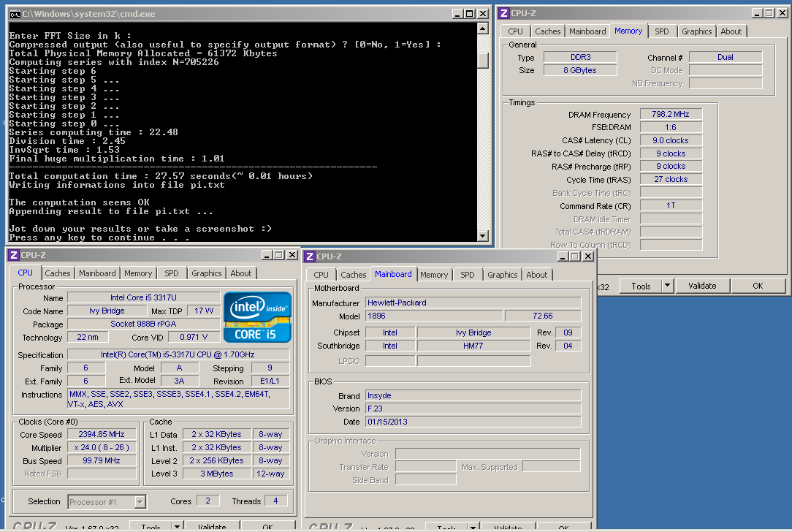Image resolution: width=792 pixels, height=532 pixels.
Task: Click the Channel # Dual field
Action: click(726, 57)
